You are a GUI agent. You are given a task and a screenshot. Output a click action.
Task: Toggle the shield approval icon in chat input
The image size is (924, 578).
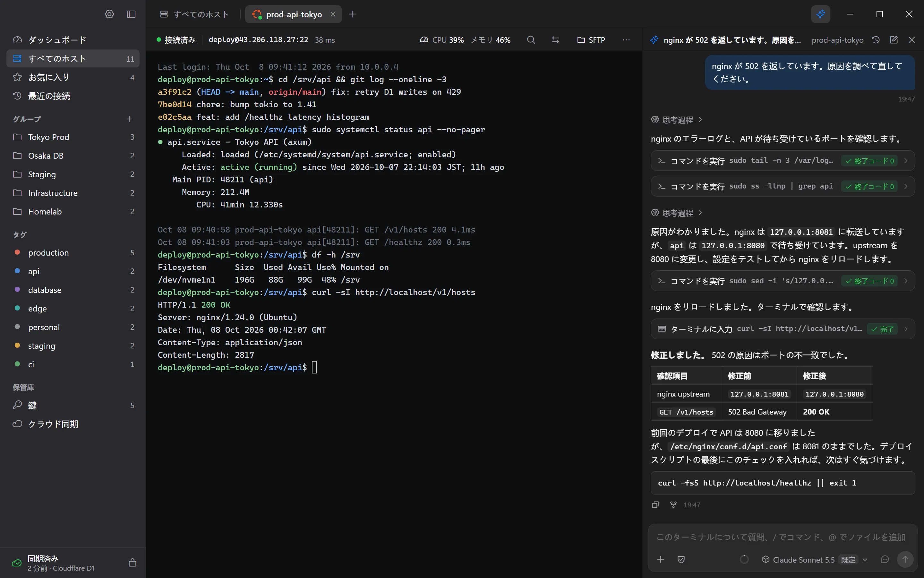pyautogui.click(x=681, y=559)
